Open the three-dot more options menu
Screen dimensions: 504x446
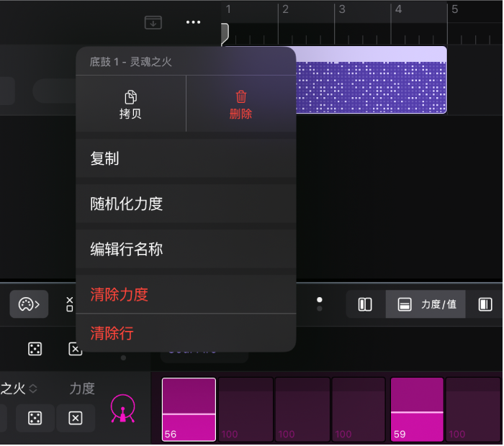(194, 22)
